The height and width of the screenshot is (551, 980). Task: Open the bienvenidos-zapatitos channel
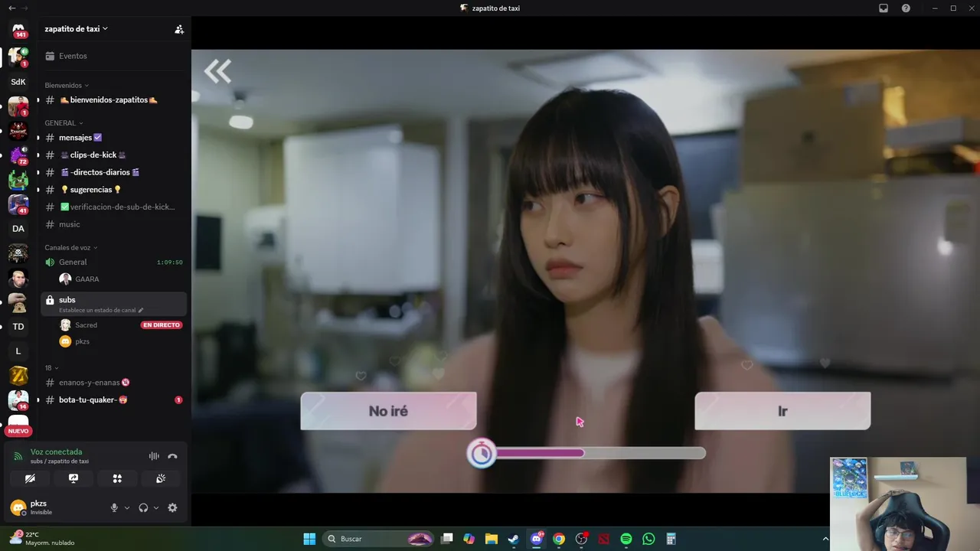click(x=113, y=100)
